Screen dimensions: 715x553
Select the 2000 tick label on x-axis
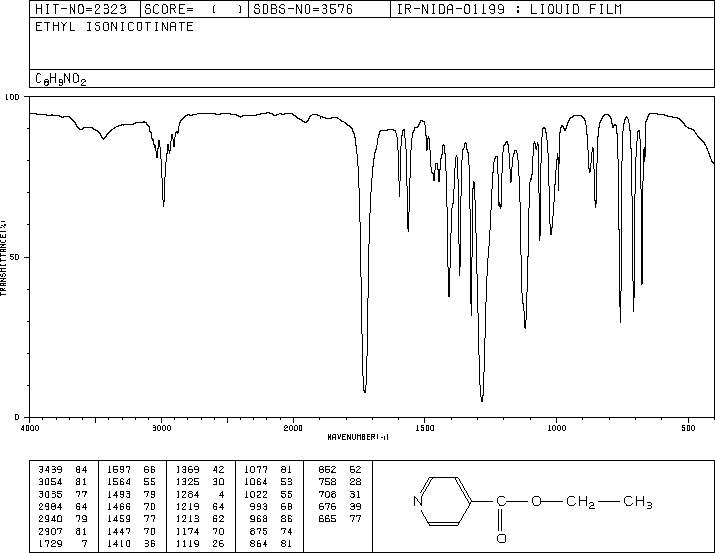pyautogui.click(x=293, y=427)
